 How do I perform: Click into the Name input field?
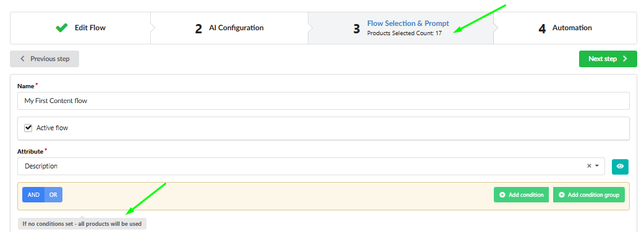(x=323, y=101)
